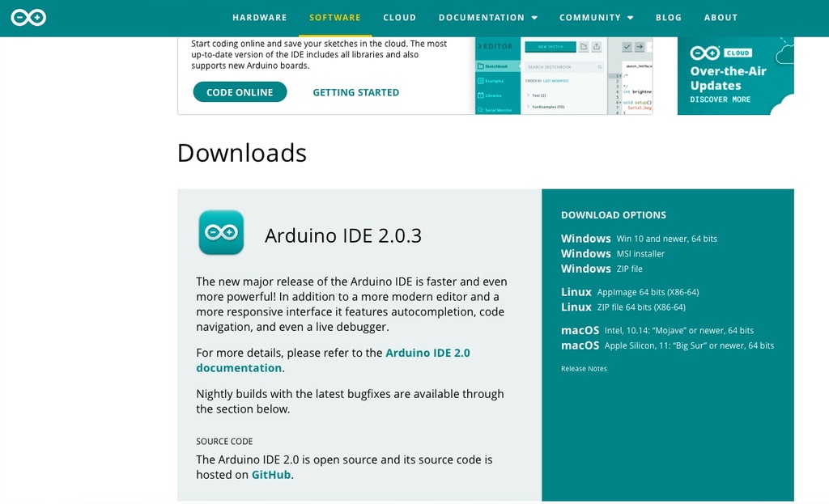Click the web editor preview screenshot
The height and width of the screenshot is (504, 829).
tap(563, 75)
